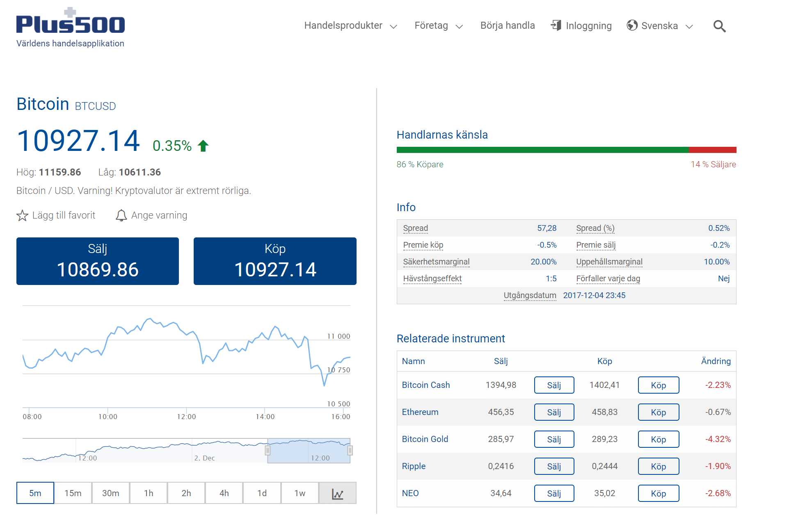Viewport: 812px width, 531px height.
Task: Click the Spread (%) info label
Action: point(595,228)
